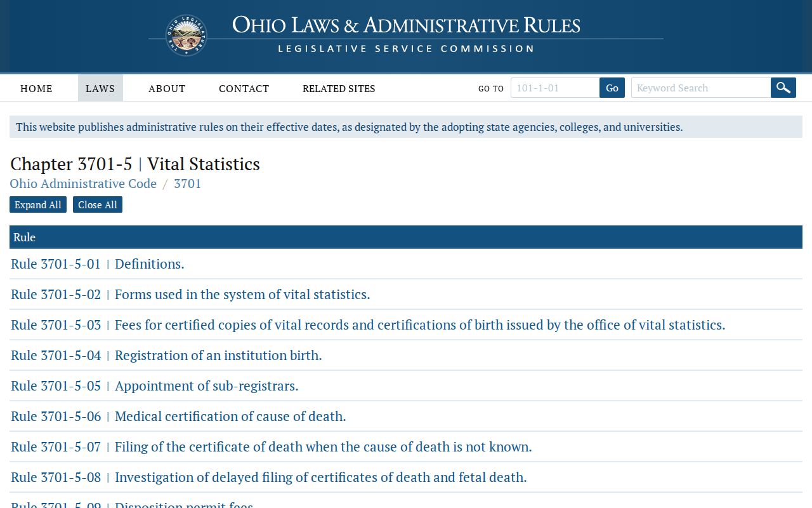Screen dimensions: 812x508
Task: Open the 3701 breadcrumb link
Action: (188, 184)
